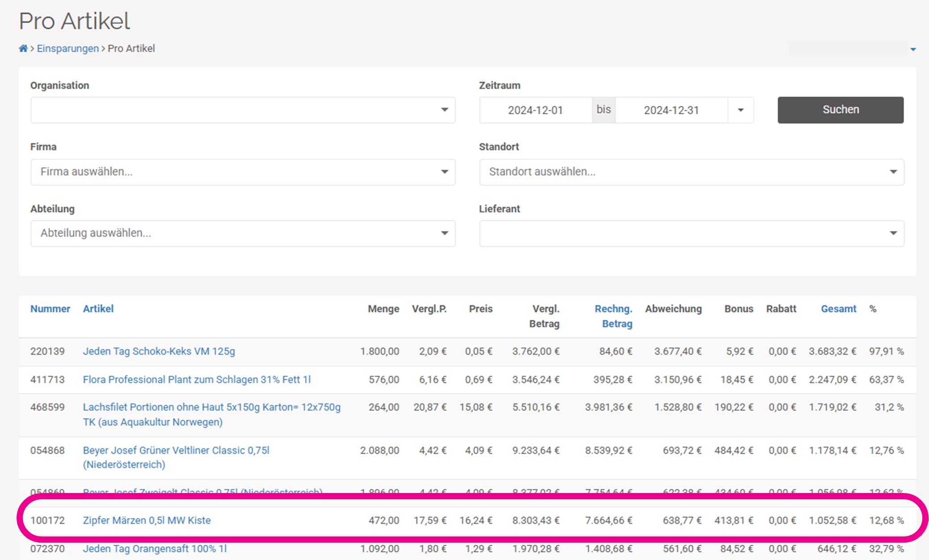Open article Flora Professional Plant zum Schlagen
This screenshot has height=560, width=929.
click(x=197, y=380)
